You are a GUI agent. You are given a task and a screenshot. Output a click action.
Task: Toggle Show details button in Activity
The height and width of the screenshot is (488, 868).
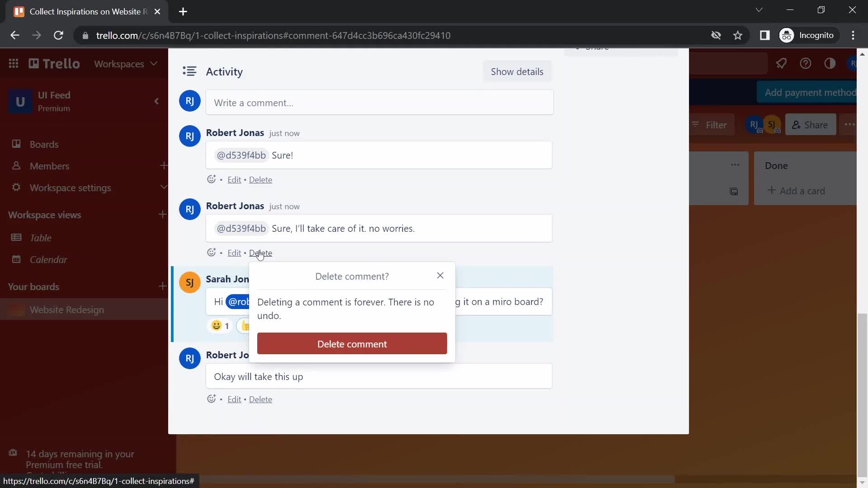(x=517, y=71)
